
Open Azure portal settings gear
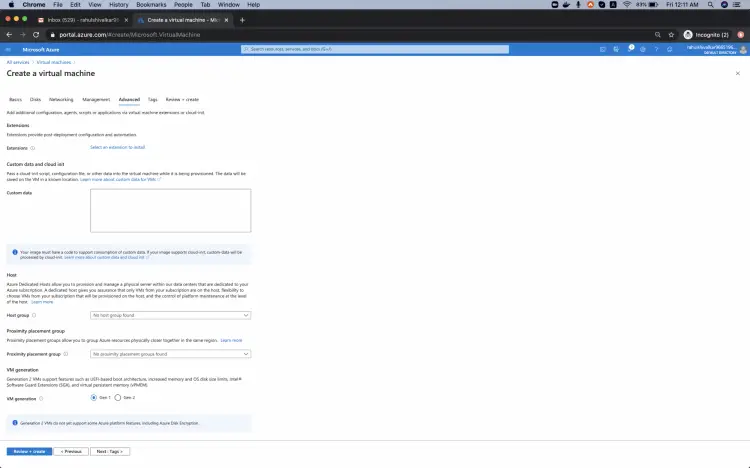pyautogui.click(x=643, y=49)
